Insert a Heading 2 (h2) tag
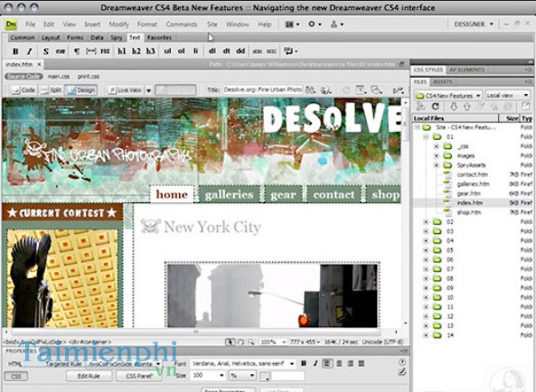536x392 pixels. pyautogui.click(x=136, y=51)
